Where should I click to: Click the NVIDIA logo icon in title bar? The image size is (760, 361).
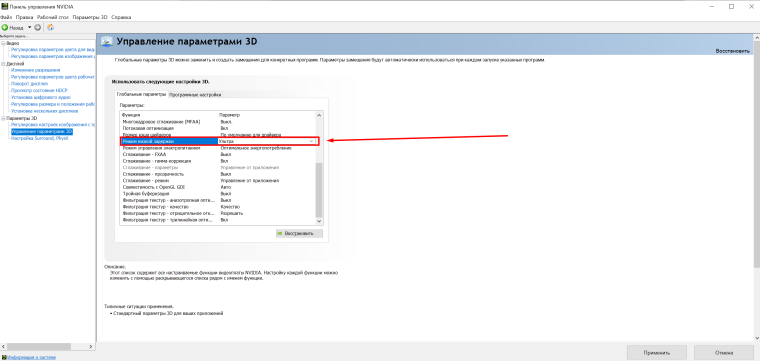pos(4,7)
